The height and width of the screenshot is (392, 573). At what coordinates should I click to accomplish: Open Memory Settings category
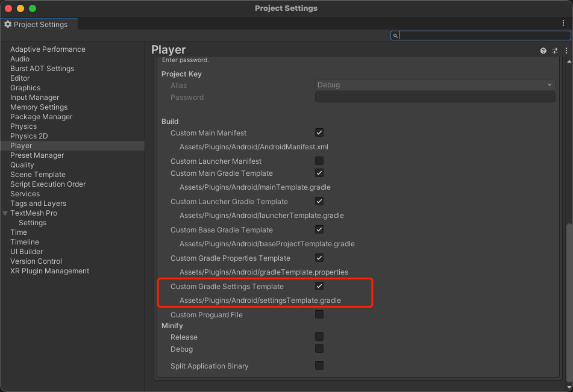click(x=39, y=107)
